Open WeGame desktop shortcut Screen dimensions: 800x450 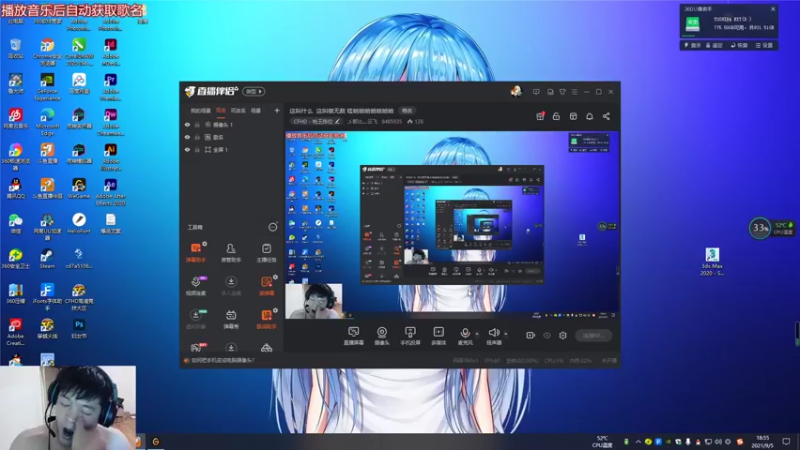click(x=79, y=188)
